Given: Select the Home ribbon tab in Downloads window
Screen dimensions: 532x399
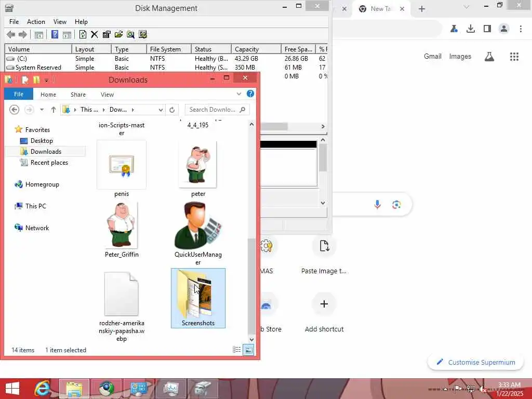Looking at the screenshot, I should click(48, 95).
